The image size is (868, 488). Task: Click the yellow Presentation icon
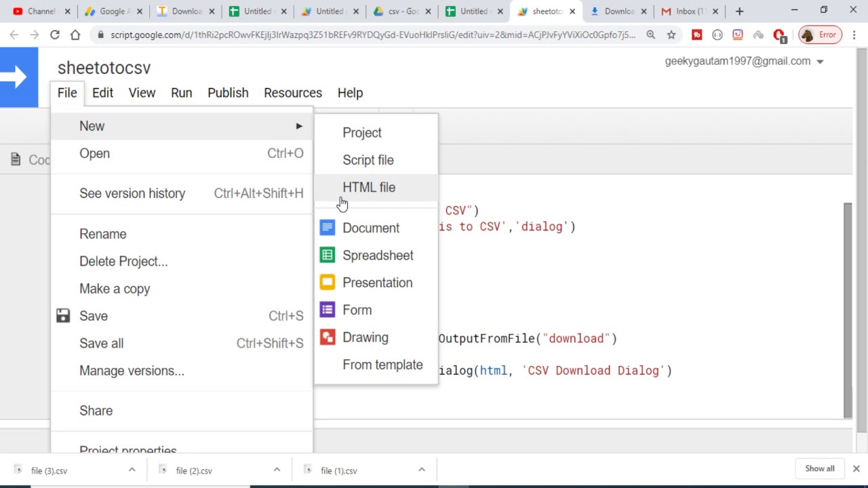(x=328, y=283)
